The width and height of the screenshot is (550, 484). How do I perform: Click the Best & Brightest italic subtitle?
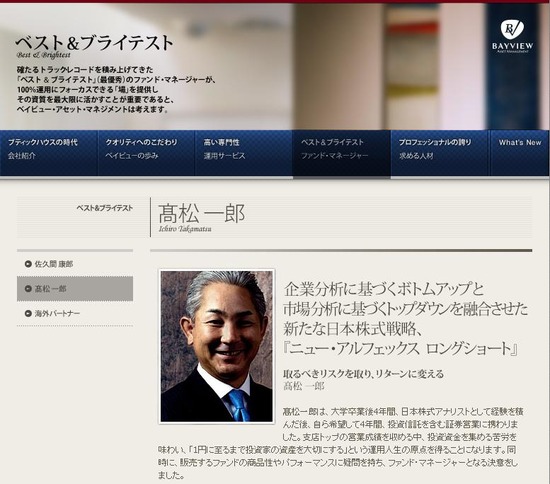coord(43,55)
